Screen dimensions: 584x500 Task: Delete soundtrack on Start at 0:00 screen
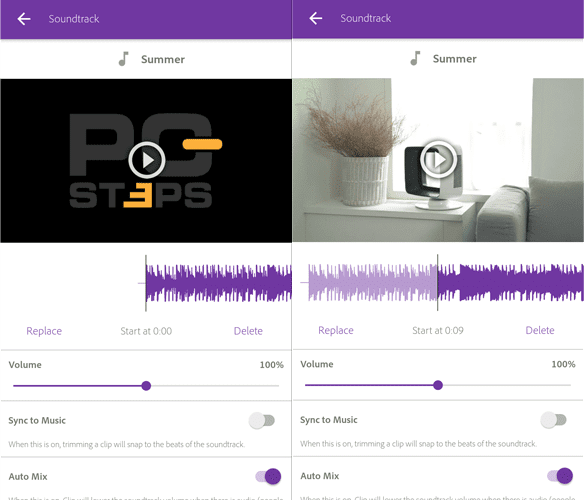(x=248, y=331)
